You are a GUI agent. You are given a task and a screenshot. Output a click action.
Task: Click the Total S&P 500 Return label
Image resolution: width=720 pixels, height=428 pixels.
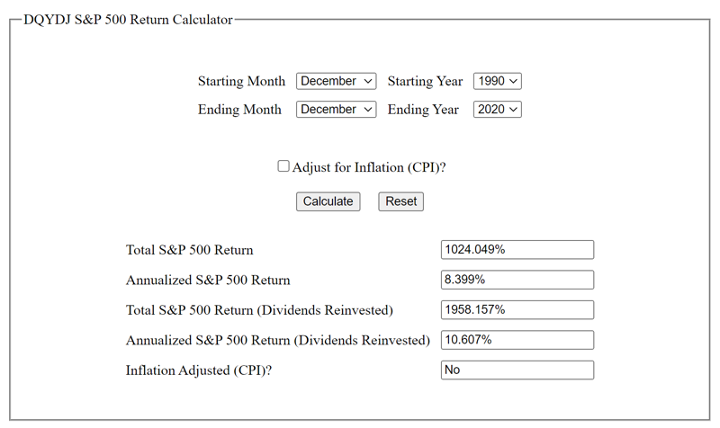(190, 250)
